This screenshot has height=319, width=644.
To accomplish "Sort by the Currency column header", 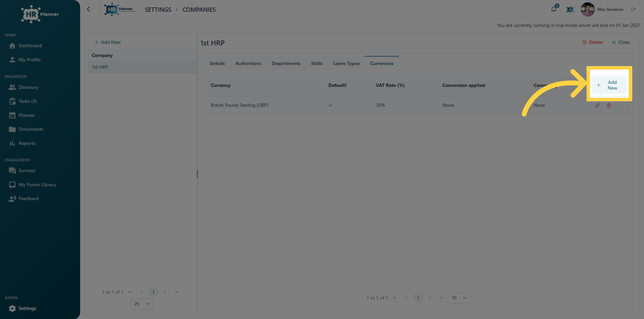I will [220, 85].
